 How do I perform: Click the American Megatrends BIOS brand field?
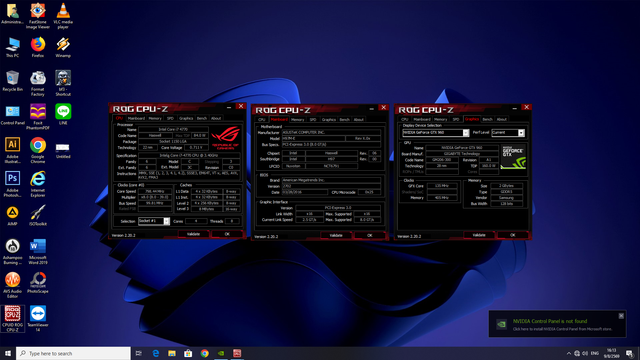click(331, 180)
